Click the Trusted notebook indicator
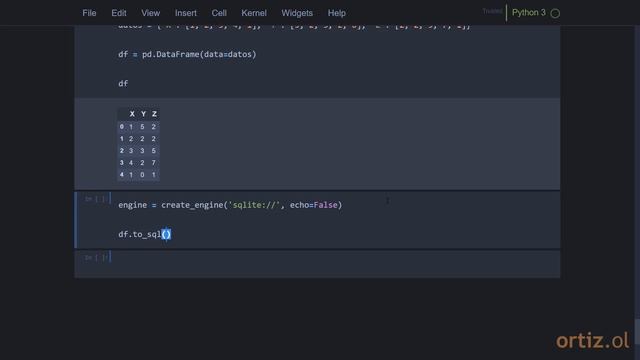This screenshot has height=360, width=640. [492, 11]
